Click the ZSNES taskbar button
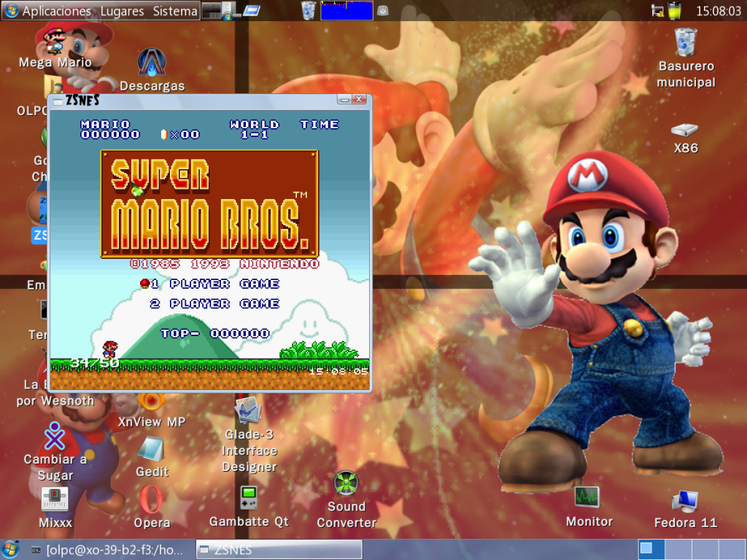Screen dimensions: 747x560 [x=279, y=550]
